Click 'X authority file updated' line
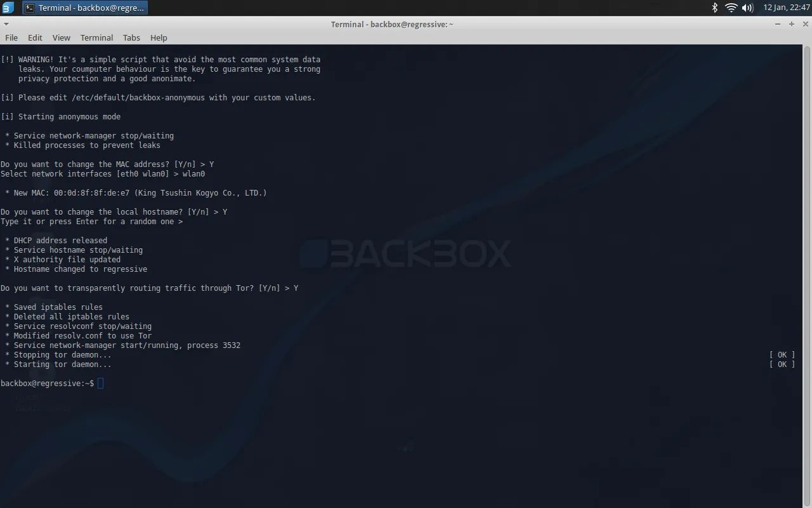 click(x=62, y=260)
